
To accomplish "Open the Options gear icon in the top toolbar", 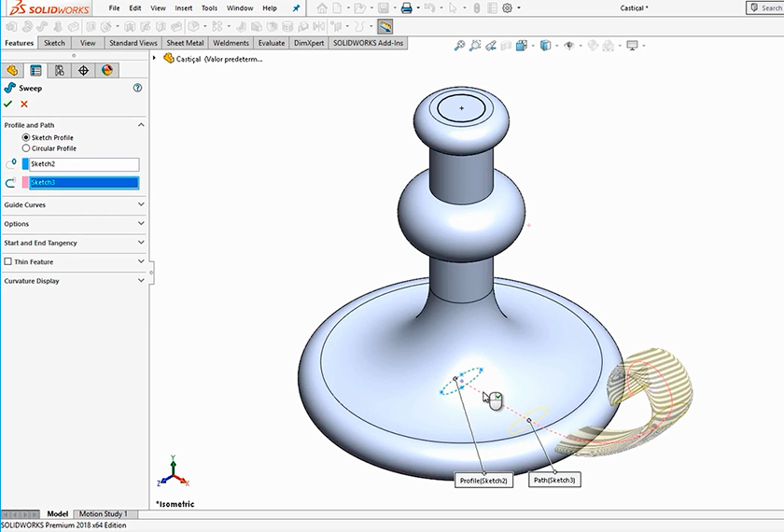I will 508,7.
